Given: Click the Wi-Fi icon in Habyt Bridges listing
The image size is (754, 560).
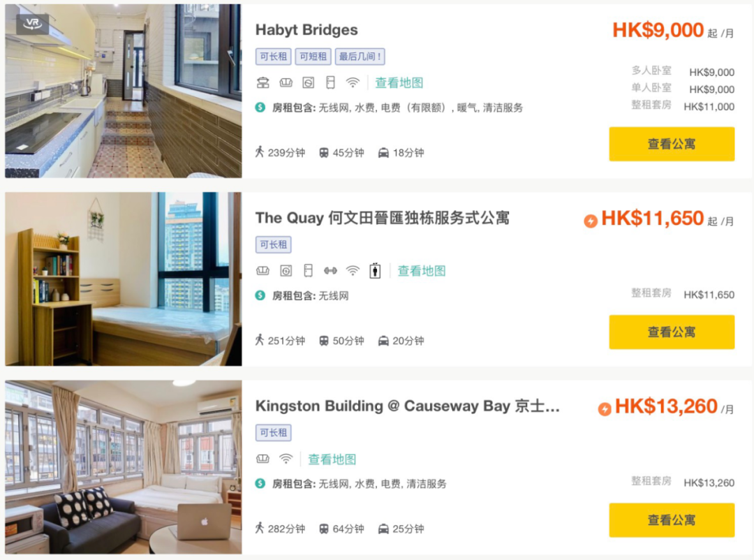Looking at the screenshot, I should (353, 83).
